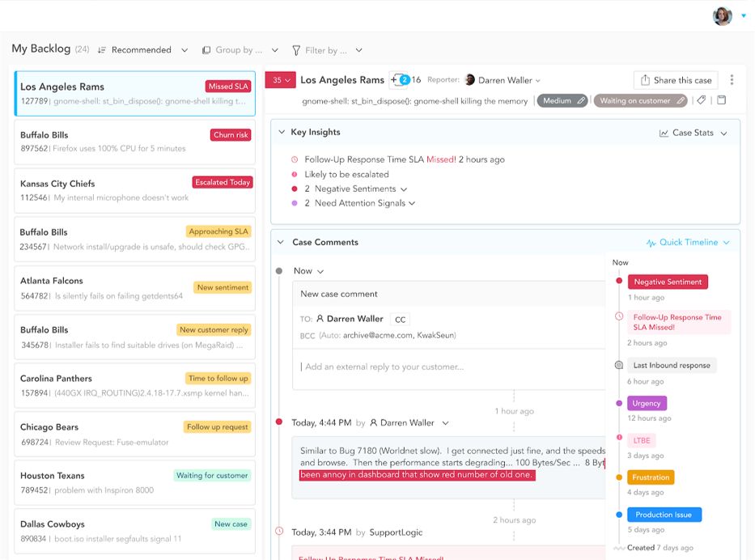This screenshot has width=755, height=560.
Task: Edit the Waiting on customer status pencil
Action: click(681, 100)
